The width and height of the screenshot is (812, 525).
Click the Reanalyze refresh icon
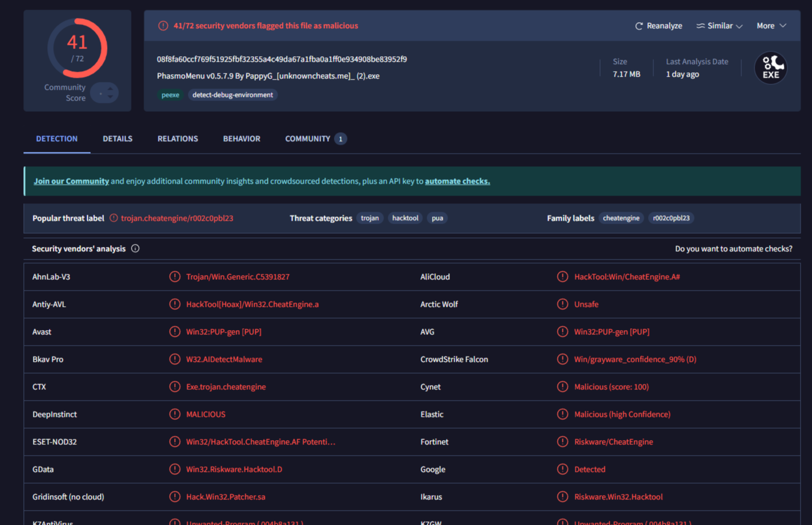[638, 26]
